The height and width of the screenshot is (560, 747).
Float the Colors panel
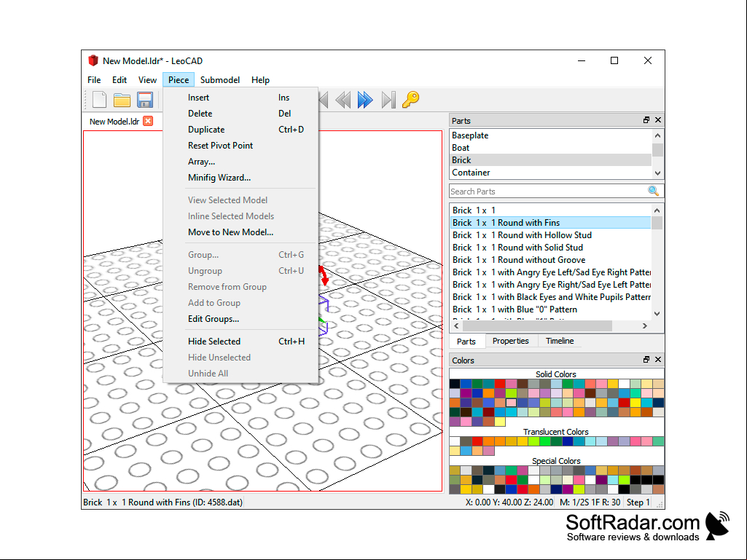(646, 360)
